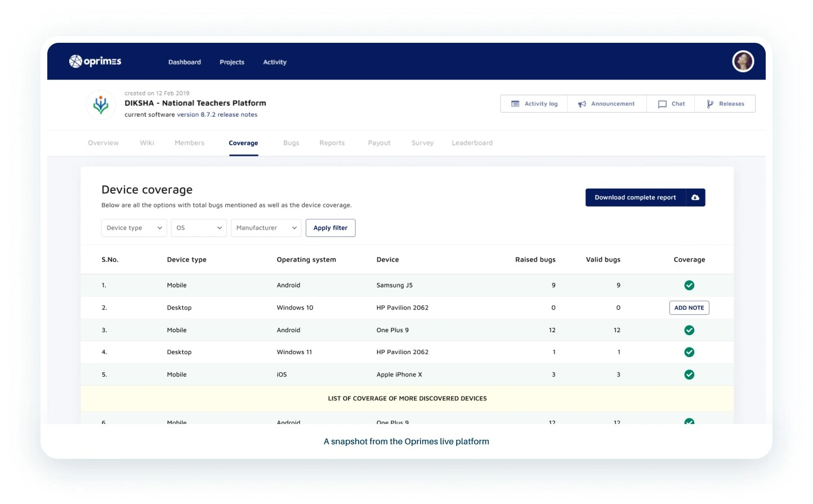Viewport: 813px width, 504px height.
Task: Open the Activity log panel
Action: pos(534,104)
